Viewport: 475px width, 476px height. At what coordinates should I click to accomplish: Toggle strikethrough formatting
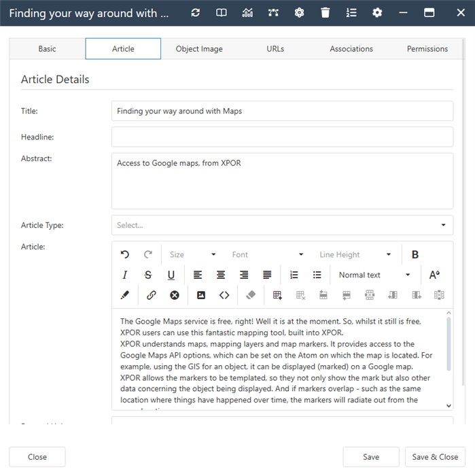pyautogui.click(x=148, y=275)
